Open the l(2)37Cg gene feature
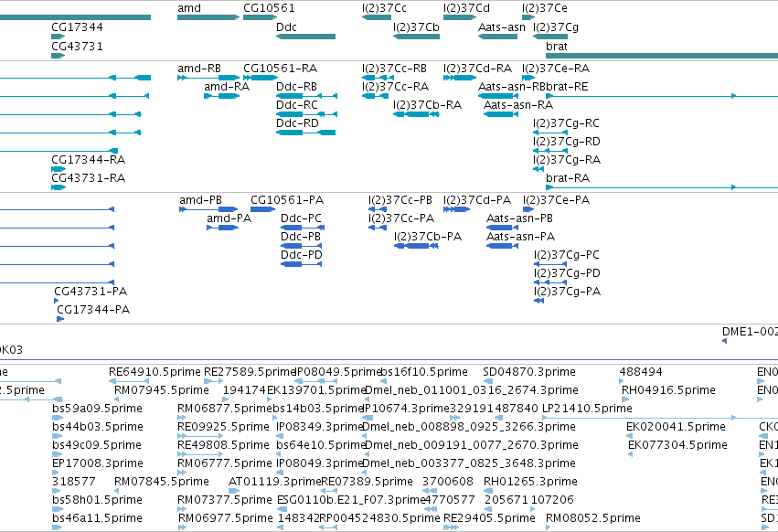 tap(550, 37)
